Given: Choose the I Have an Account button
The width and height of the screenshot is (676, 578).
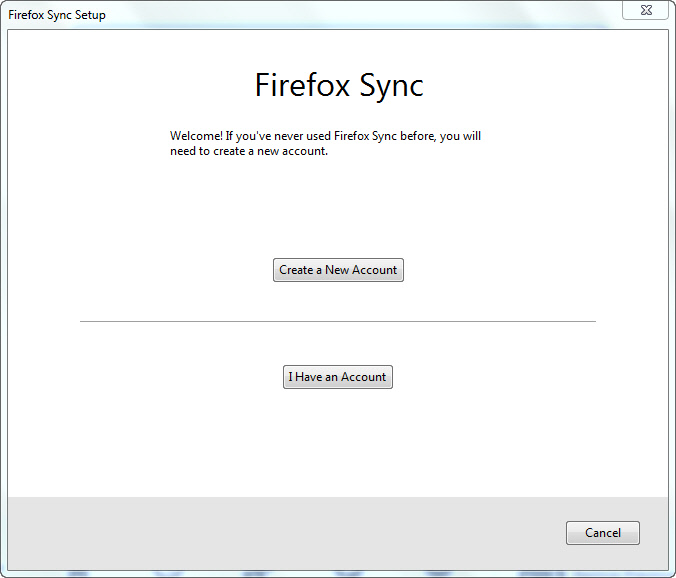Looking at the screenshot, I should 338,377.
